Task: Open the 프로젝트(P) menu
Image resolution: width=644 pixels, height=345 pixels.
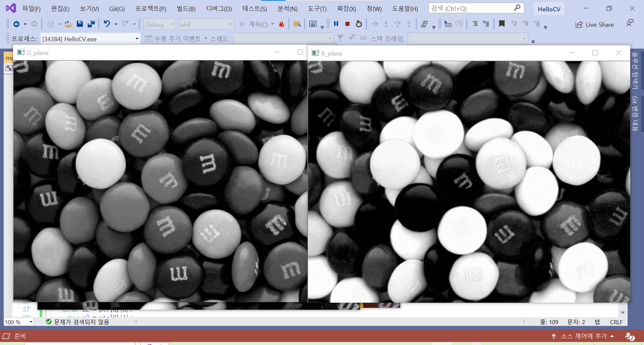Action: (151, 8)
